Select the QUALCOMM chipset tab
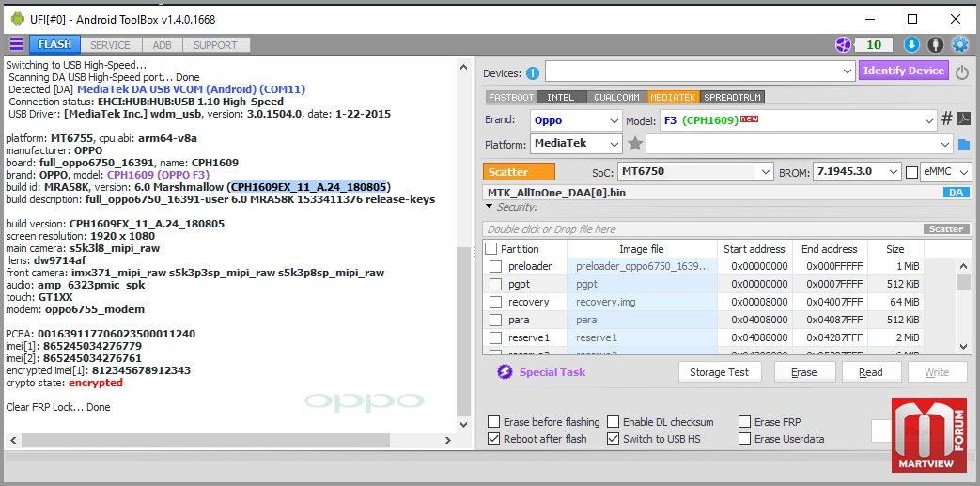Image resolution: width=980 pixels, height=486 pixels. [x=617, y=98]
